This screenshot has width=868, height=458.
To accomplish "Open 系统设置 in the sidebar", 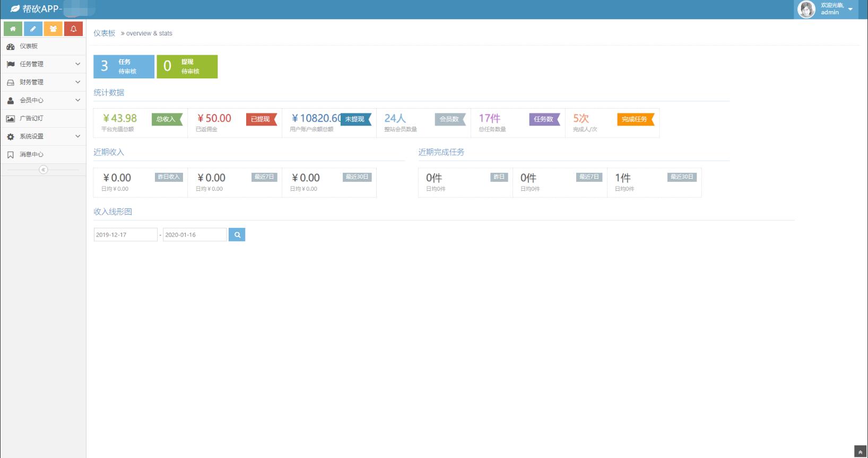I will pyautogui.click(x=32, y=137).
